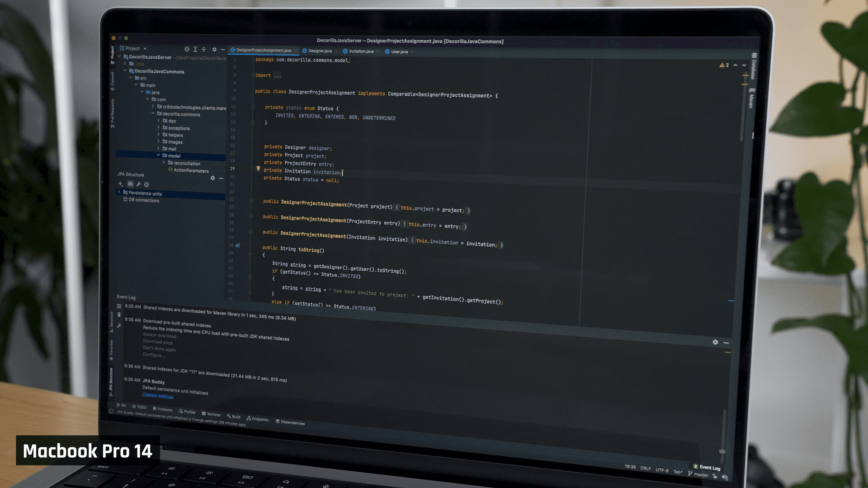Open the Endpoints tool window tab
Image resolution: width=868 pixels, height=488 pixels.
coord(258,419)
